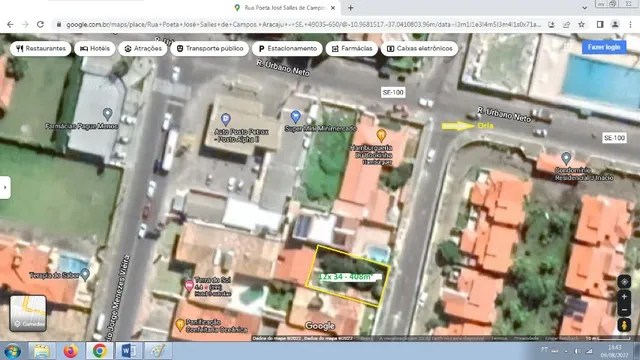The height and width of the screenshot is (360, 640).
Task: Reload the current page
Action: click(x=40, y=24)
